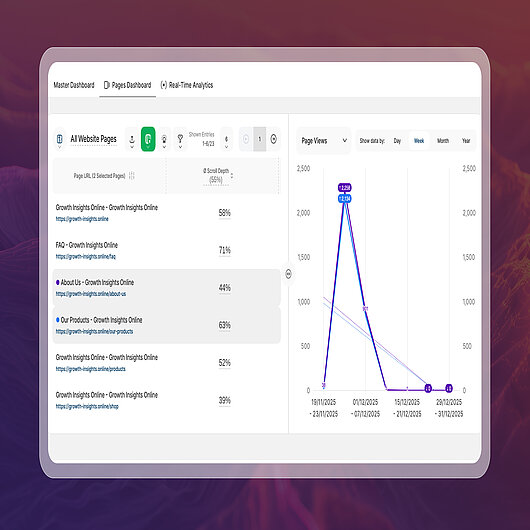Switch to the Pages Dashboard tab
The image size is (530, 530).
(127, 85)
